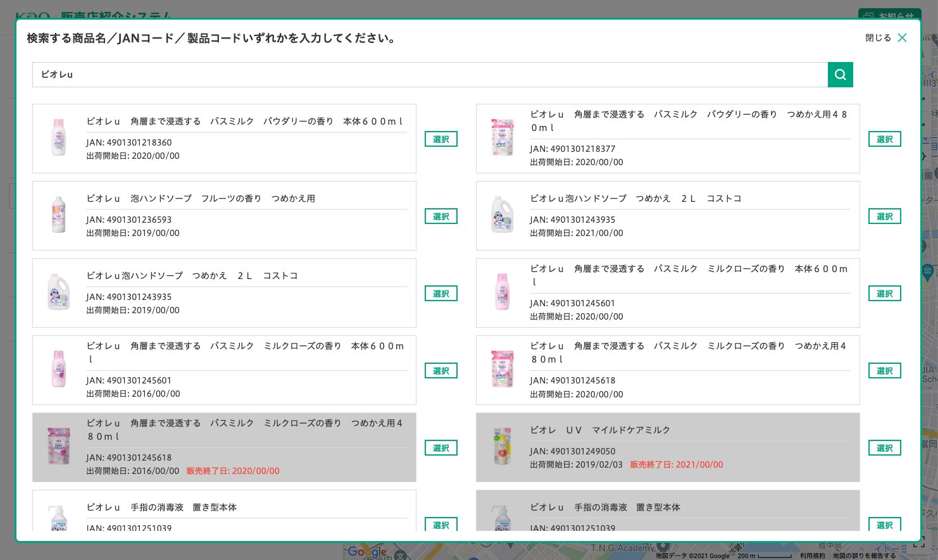The image size is (938, 560).
Task: Click the ship date 出荷開始日: 2019/02/03
Action: click(x=576, y=464)
